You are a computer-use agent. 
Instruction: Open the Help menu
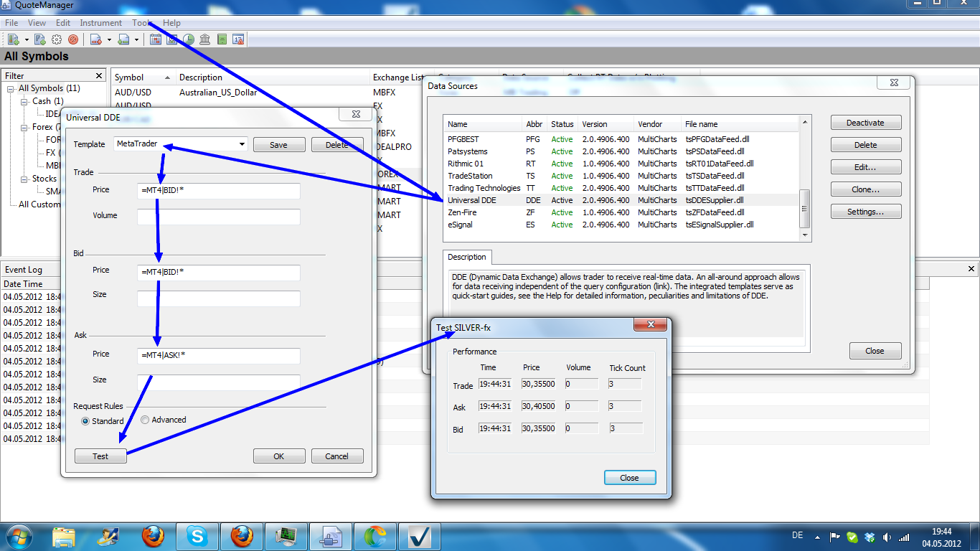click(x=171, y=23)
